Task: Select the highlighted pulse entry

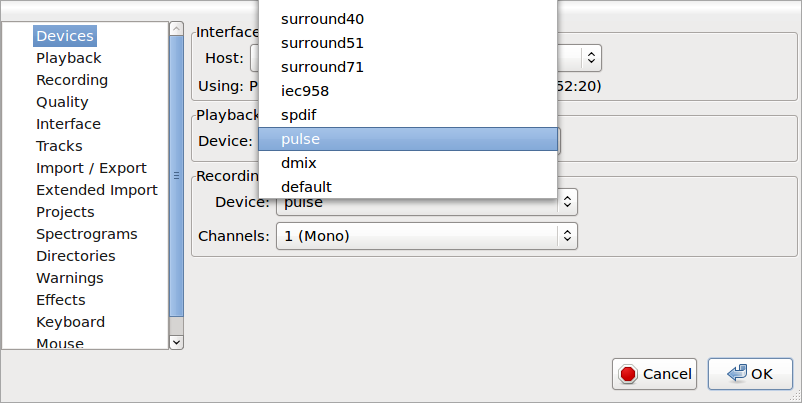Action: point(406,139)
